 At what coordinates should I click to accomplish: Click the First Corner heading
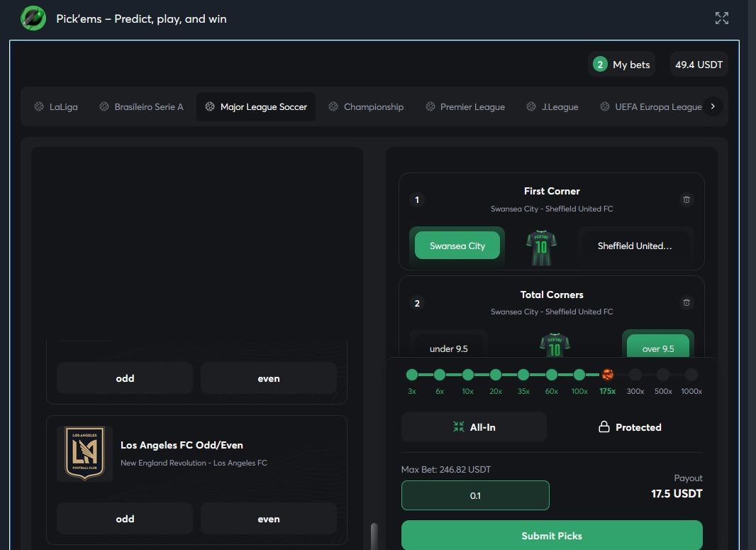tap(552, 191)
